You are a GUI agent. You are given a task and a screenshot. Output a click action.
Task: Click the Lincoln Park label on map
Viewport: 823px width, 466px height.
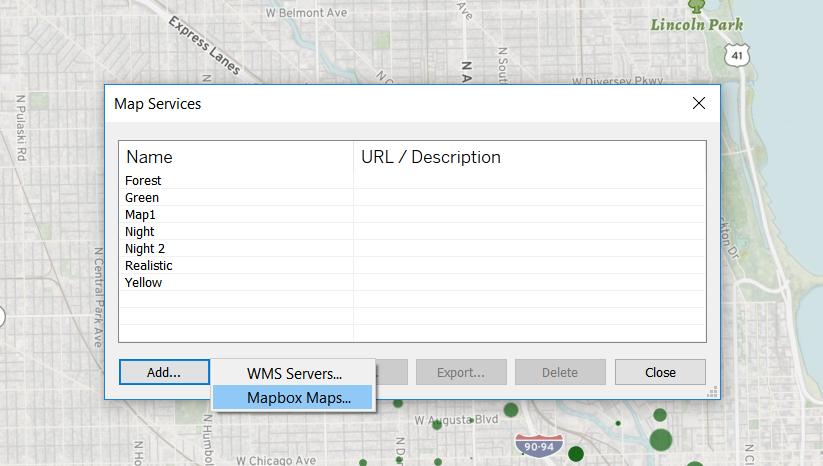tap(697, 25)
